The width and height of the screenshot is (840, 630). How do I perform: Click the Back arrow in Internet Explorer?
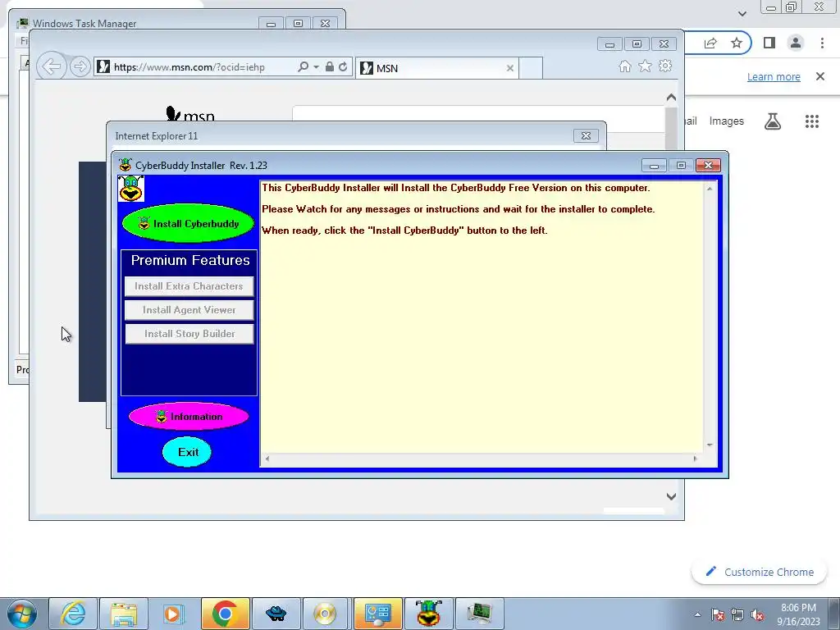[52, 66]
